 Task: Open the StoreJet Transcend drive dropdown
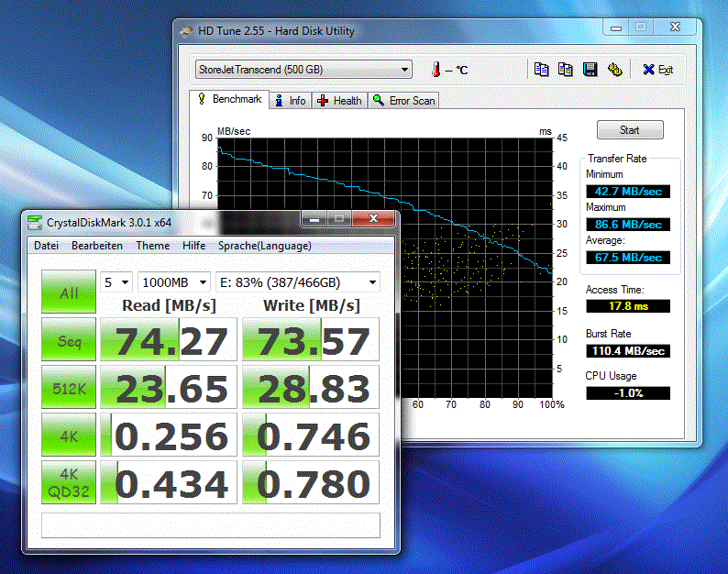[x=303, y=70]
